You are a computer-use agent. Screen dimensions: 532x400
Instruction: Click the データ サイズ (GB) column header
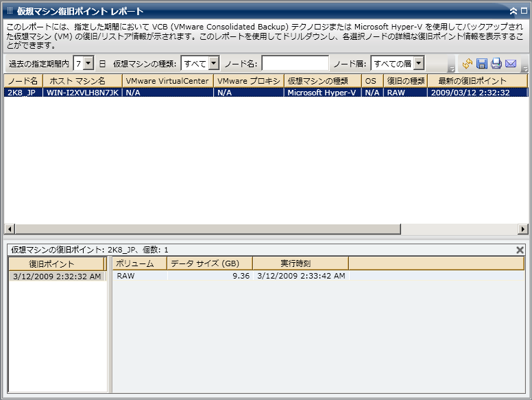coord(210,263)
